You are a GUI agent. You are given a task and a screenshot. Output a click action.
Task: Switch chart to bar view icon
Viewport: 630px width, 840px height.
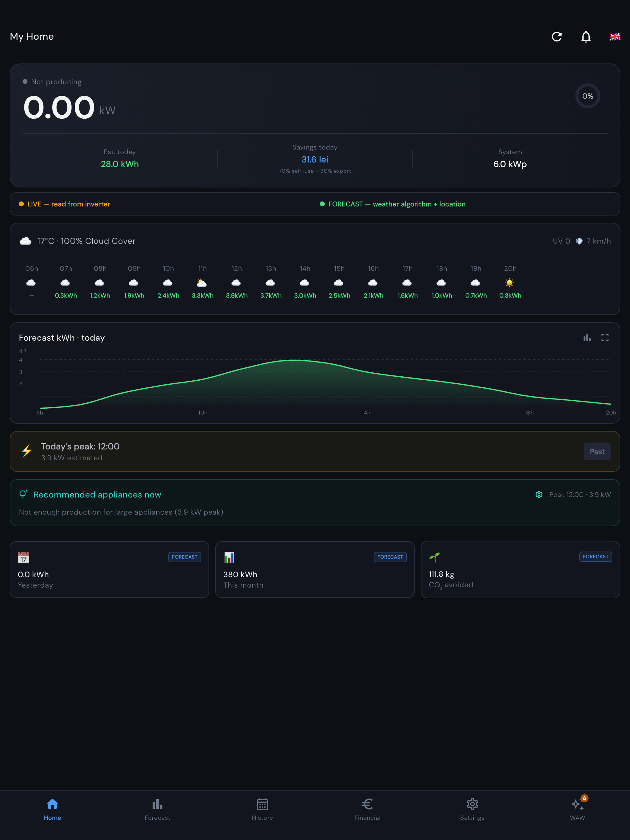tap(587, 338)
